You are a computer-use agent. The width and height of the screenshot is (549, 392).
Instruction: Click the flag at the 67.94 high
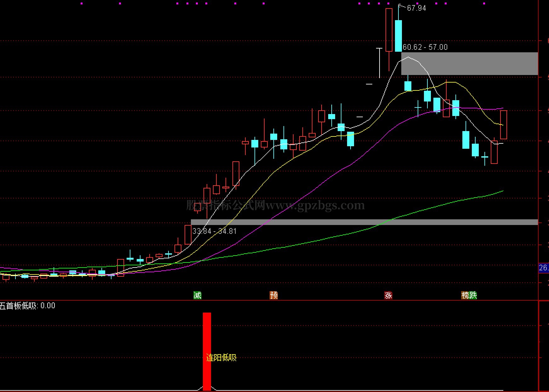coord(400,6)
